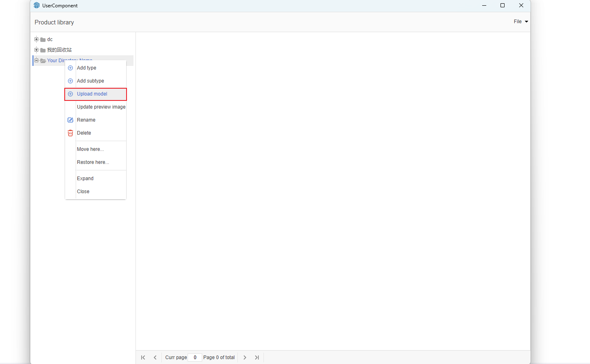Go to the previous page
Viewport: 590px width, 364px height.
click(x=155, y=357)
